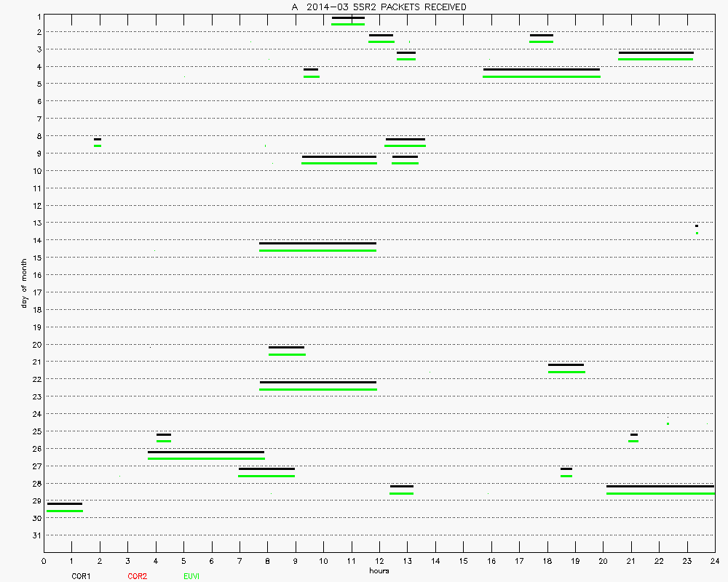Select the black bar on day 14
The width and height of the screenshot is (728, 582).
[x=317, y=243]
